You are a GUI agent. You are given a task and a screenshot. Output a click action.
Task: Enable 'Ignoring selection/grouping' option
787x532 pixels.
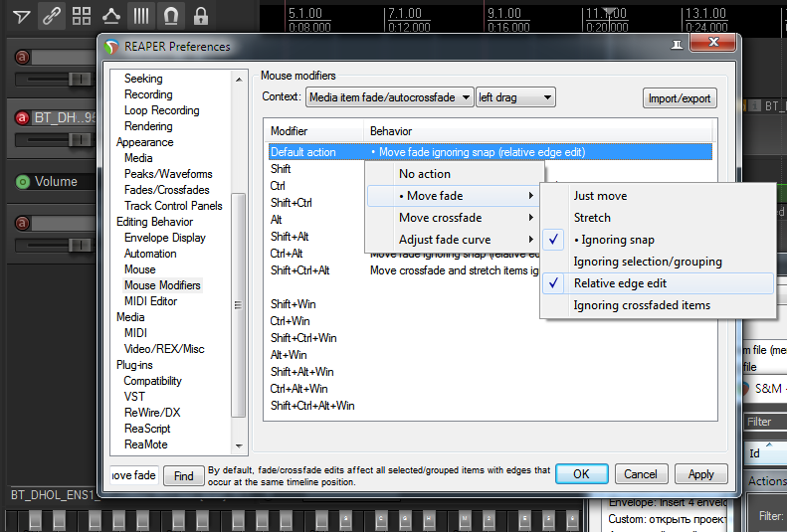658,262
